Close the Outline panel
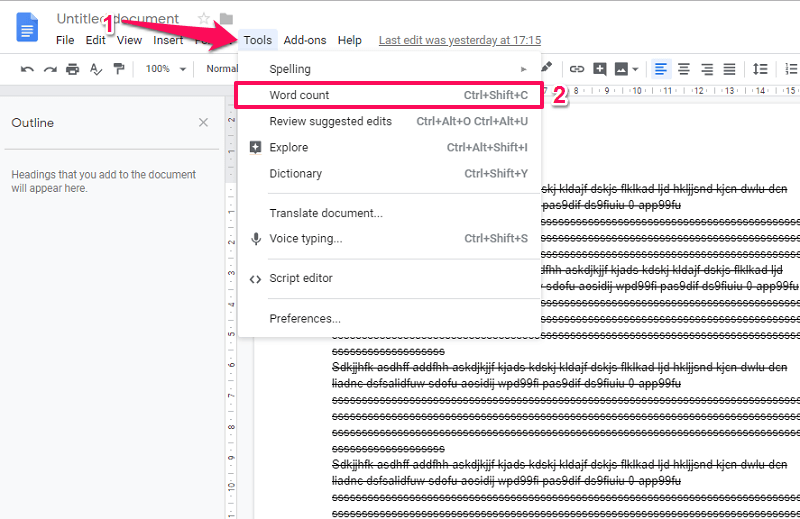The image size is (800, 519). coord(204,122)
